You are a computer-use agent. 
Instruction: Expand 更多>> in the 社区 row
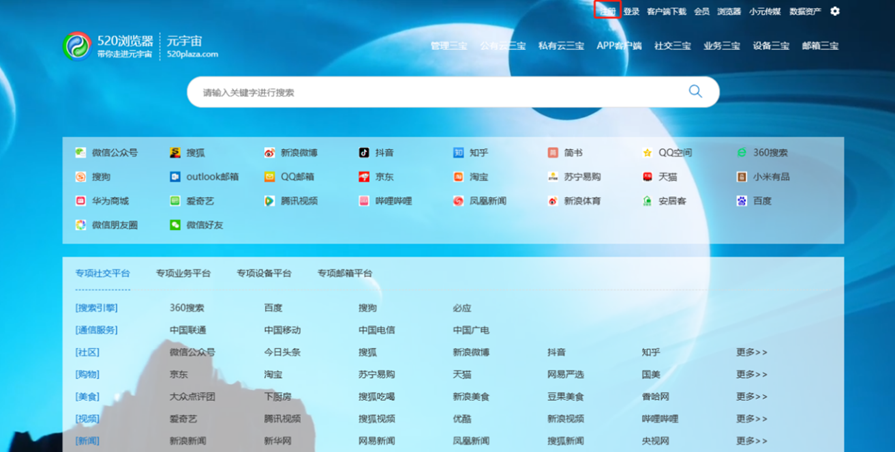tap(752, 352)
